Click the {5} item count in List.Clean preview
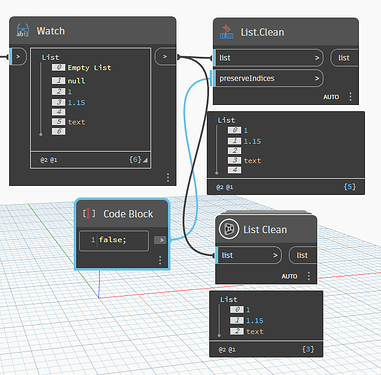 tap(350, 187)
